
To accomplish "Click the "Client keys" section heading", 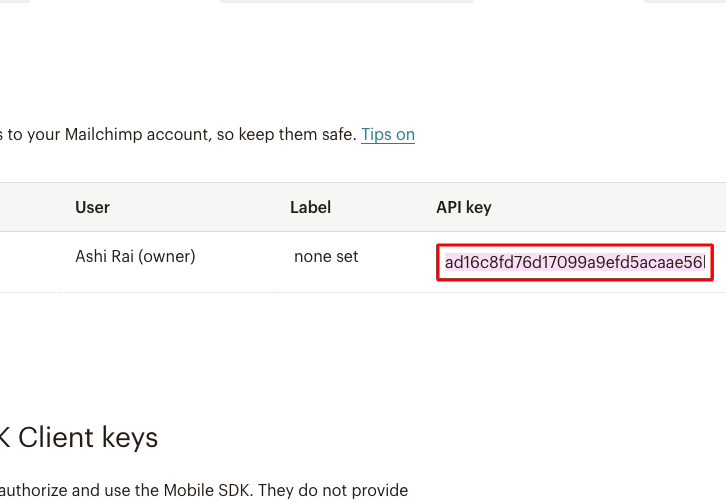I will click(x=88, y=437).
